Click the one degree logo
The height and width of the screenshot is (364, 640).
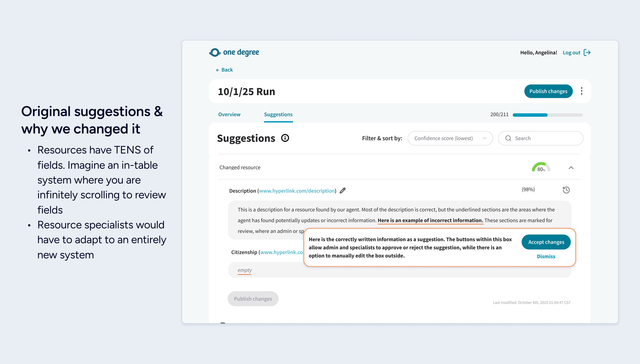click(234, 52)
